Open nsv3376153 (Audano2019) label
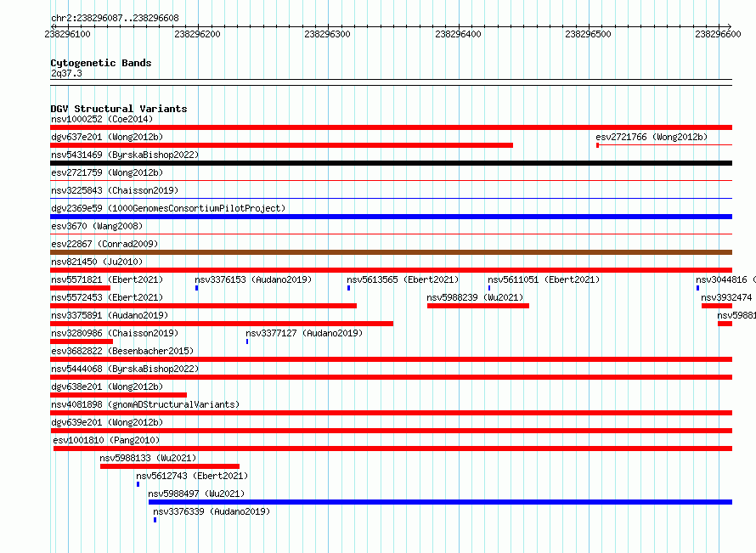Screen dimensions: 756x553 tap(253, 279)
